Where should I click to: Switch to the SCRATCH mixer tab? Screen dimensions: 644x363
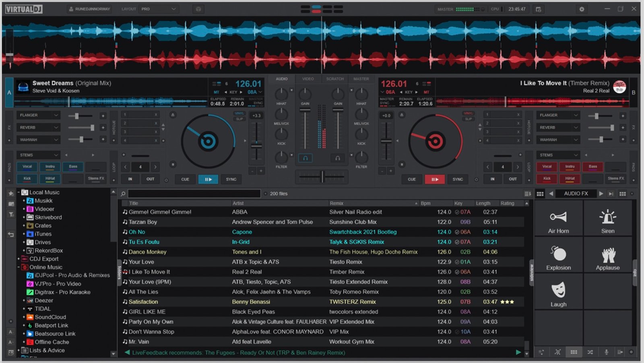point(335,79)
